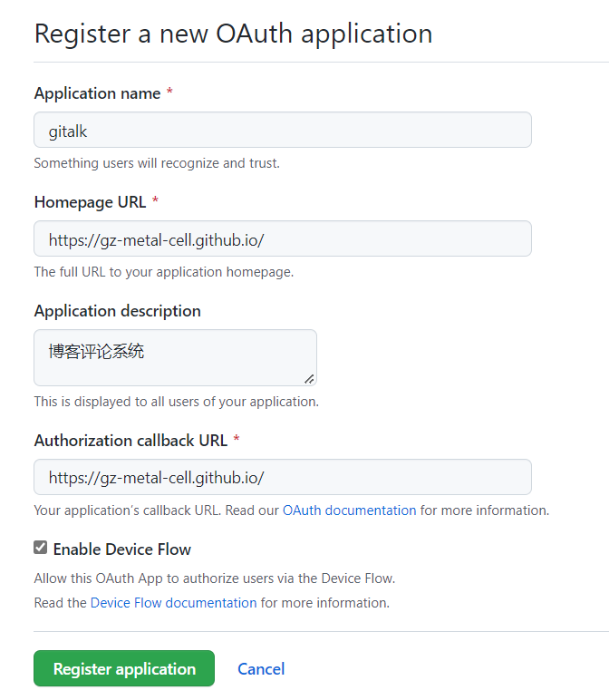Click the 'Application description' field label

[117, 311]
